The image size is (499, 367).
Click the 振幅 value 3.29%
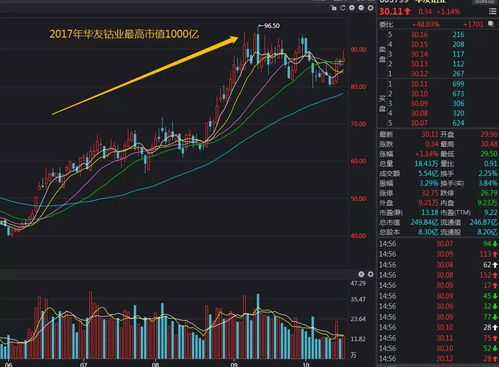click(429, 183)
